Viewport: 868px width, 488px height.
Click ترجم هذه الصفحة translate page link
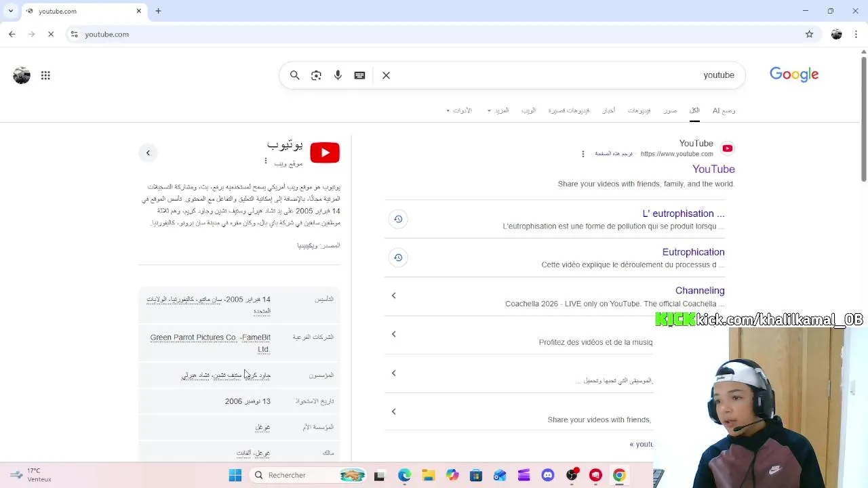click(x=614, y=154)
